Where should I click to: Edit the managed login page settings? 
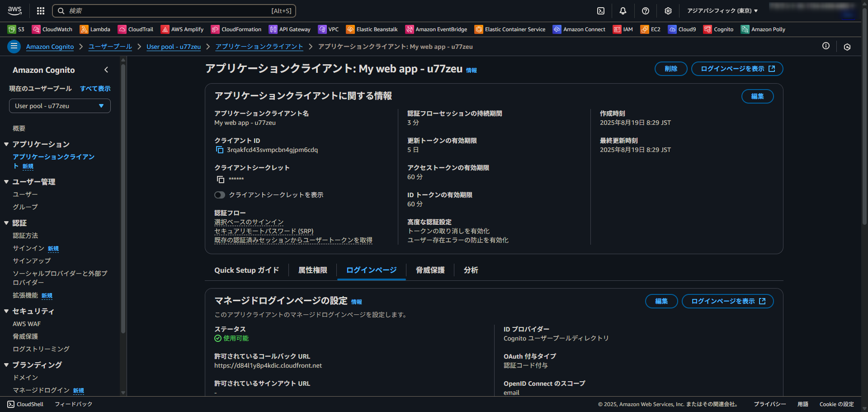click(x=661, y=301)
